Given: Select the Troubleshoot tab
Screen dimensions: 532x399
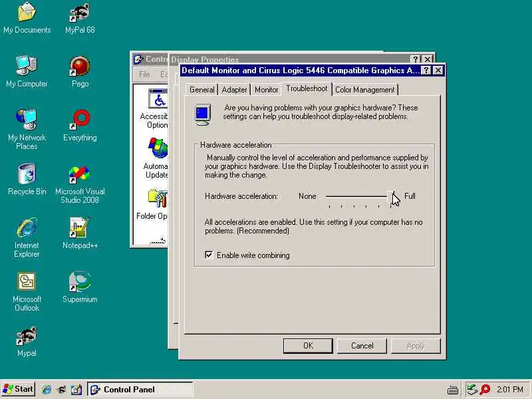Looking at the screenshot, I should (307, 88).
